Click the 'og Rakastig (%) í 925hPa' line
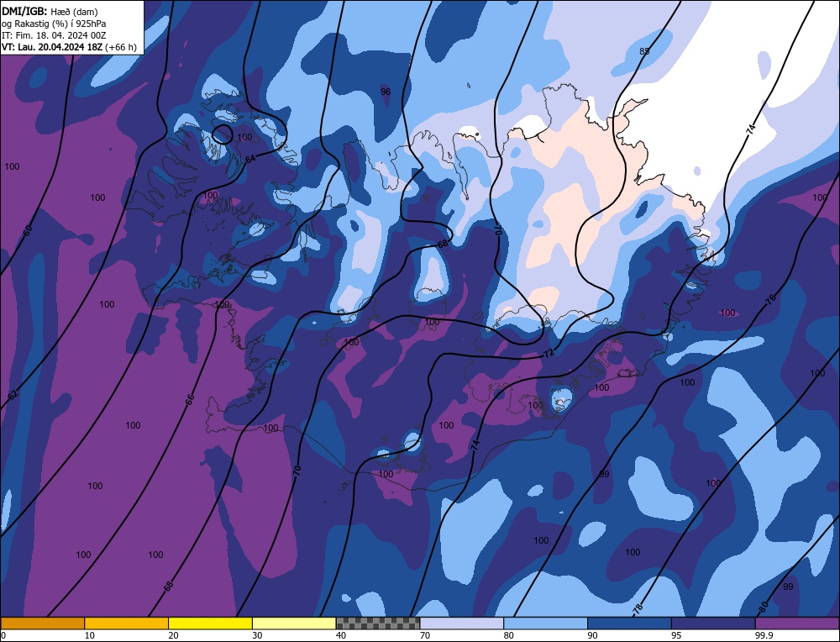840x642 pixels. [54, 24]
